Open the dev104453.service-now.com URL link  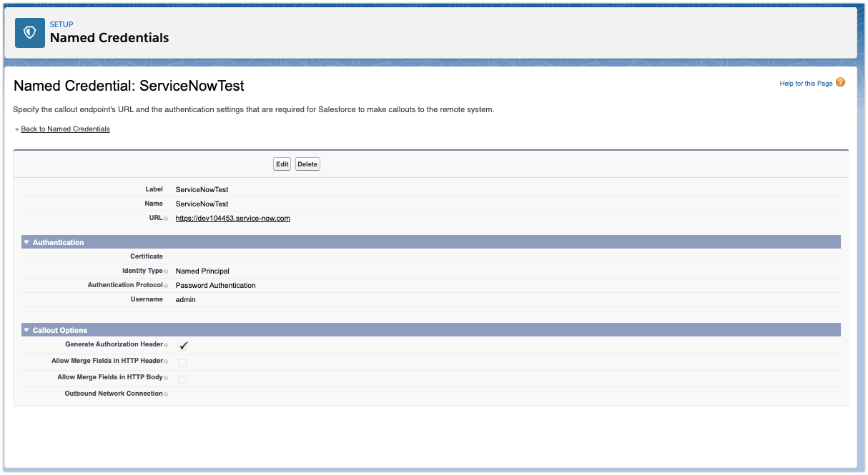[x=232, y=218]
